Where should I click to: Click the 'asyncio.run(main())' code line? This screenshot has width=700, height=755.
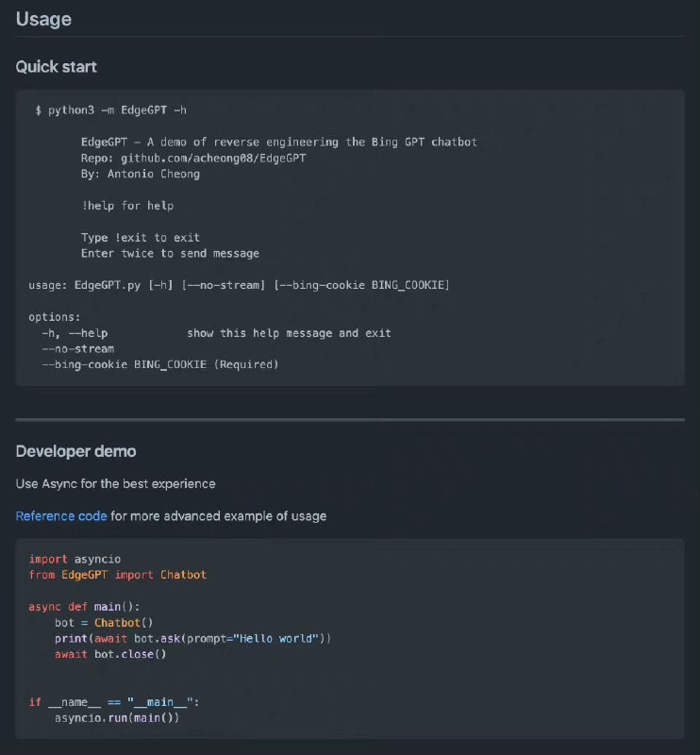117,718
